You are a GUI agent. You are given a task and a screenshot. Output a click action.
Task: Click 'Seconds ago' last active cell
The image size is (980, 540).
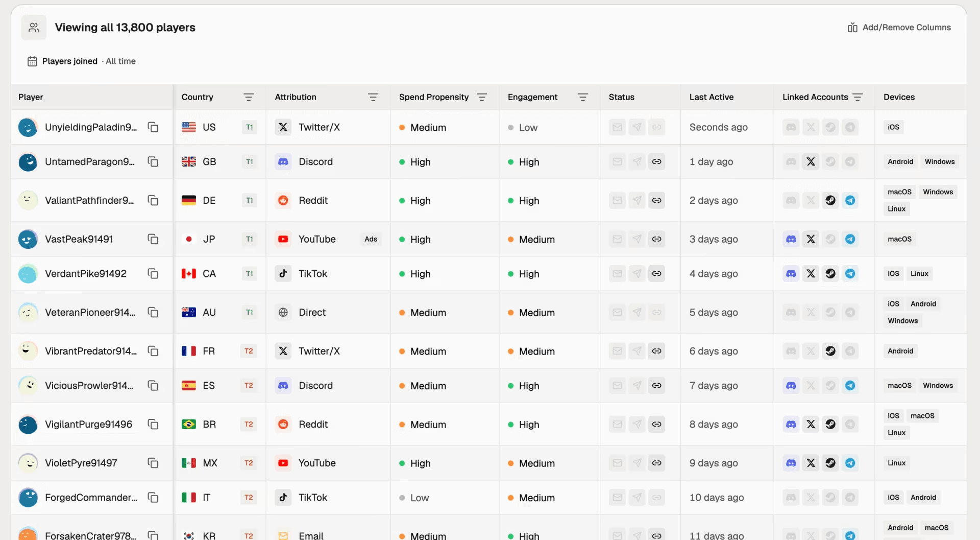click(719, 127)
